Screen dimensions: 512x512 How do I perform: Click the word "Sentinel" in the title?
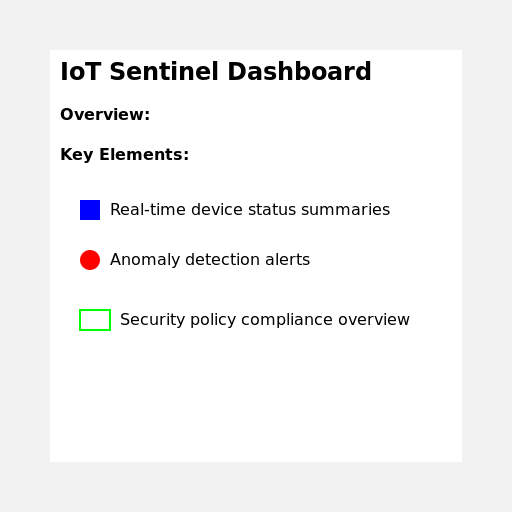(x=164, y=71)
